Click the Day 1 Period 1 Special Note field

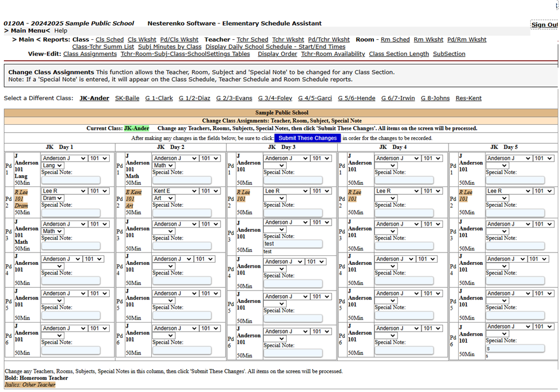pos(71,180)
